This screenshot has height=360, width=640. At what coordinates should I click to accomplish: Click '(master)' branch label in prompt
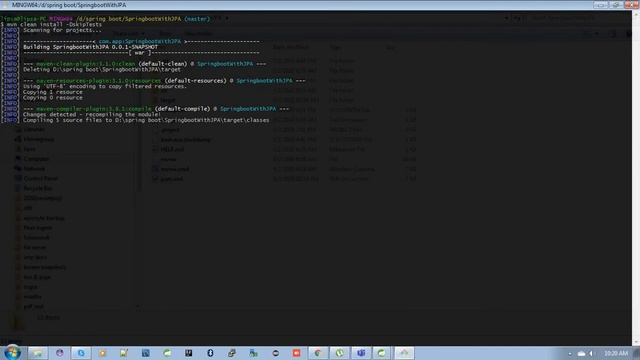click(x=197, y=19)
